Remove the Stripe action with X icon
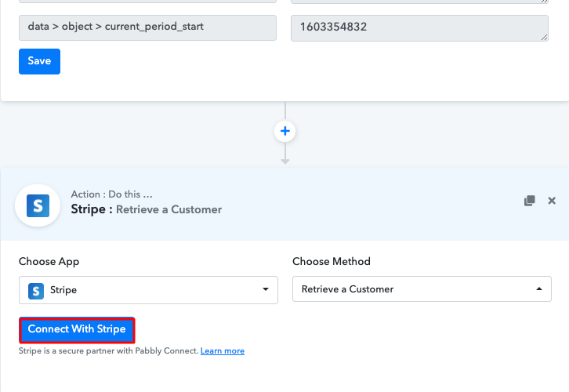569x392 pixels. coord(552,201)
